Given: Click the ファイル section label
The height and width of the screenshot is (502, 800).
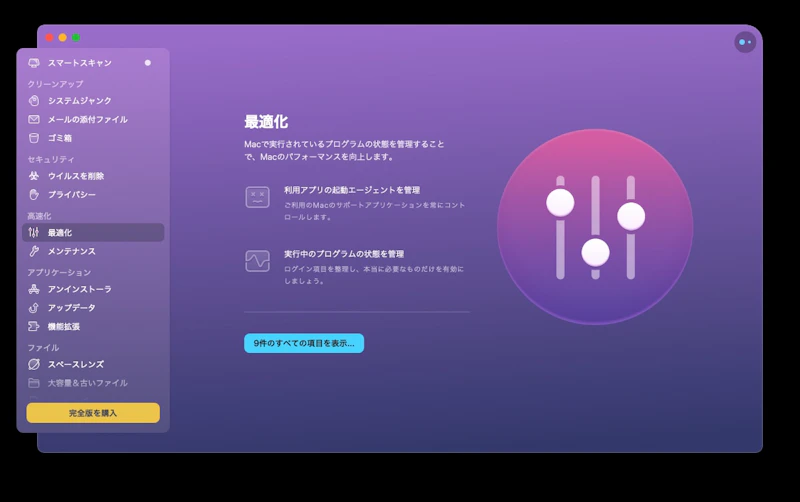Looking at the screenshot, I should coord(43,347).
